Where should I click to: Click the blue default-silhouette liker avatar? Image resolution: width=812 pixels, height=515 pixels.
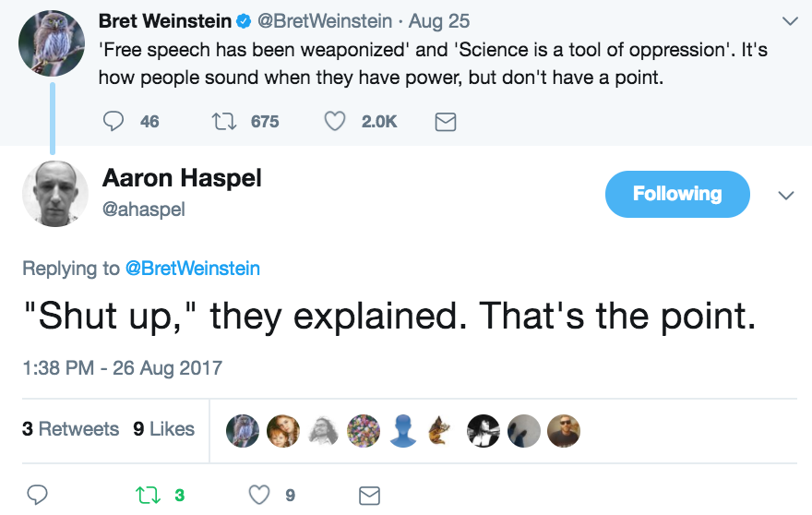coord(403,430)
